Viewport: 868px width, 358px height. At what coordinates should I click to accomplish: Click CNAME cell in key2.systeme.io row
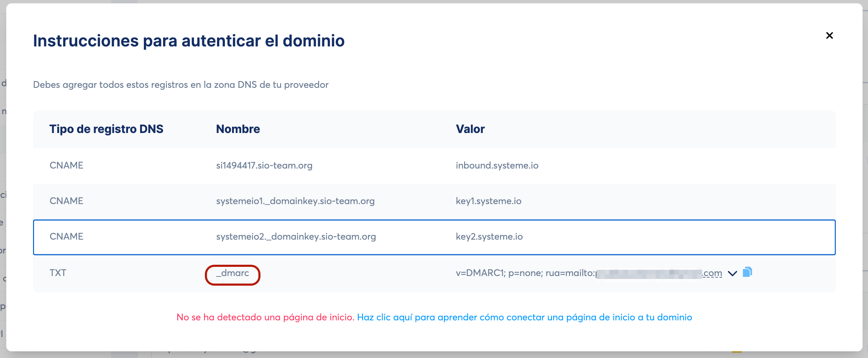click(66, 237)
